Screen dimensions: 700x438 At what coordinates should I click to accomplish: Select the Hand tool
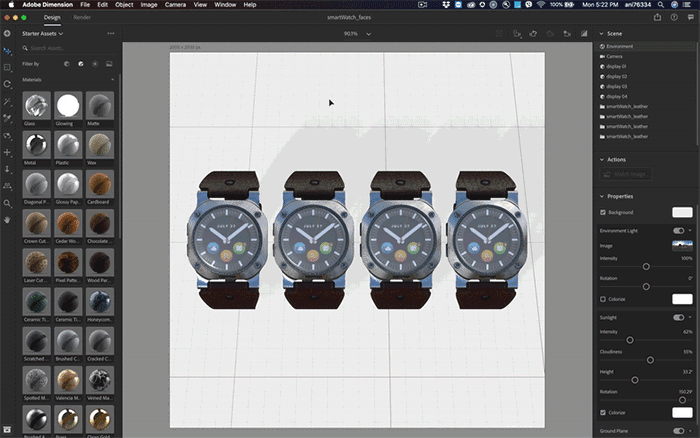[x=7, y=220]
